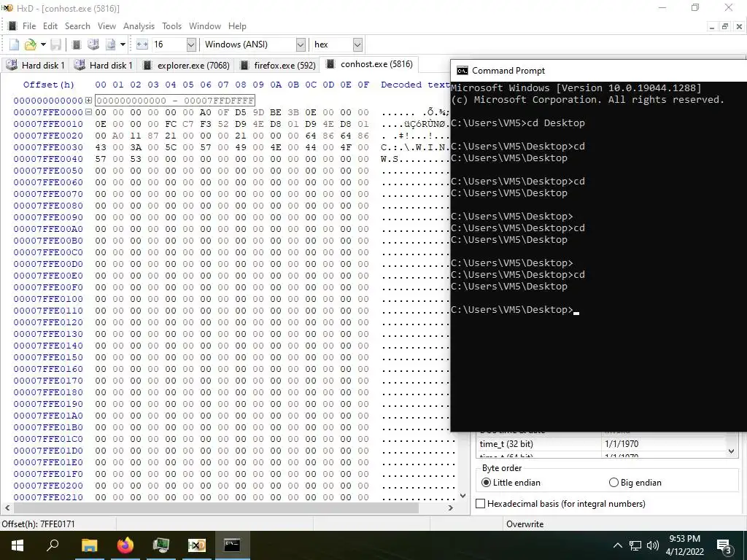747x560 pixels.
Task: Open the File menu
Action: [29, 26]
